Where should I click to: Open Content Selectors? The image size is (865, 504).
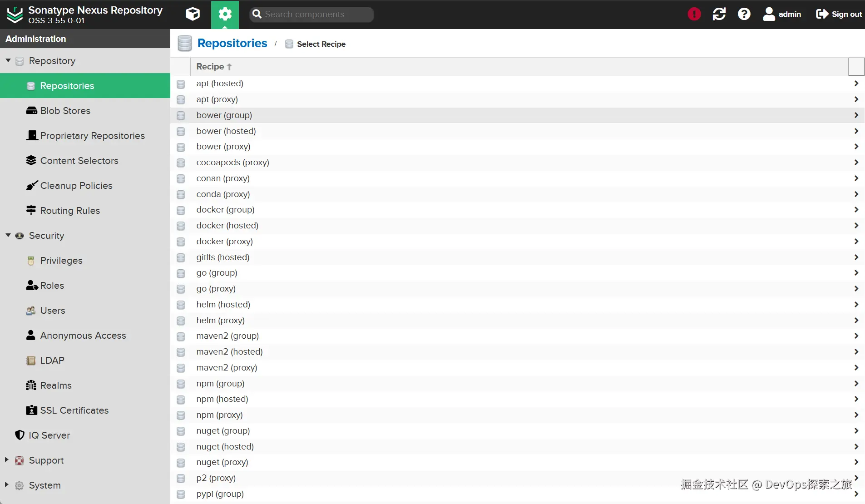click(x=85, y=161)
